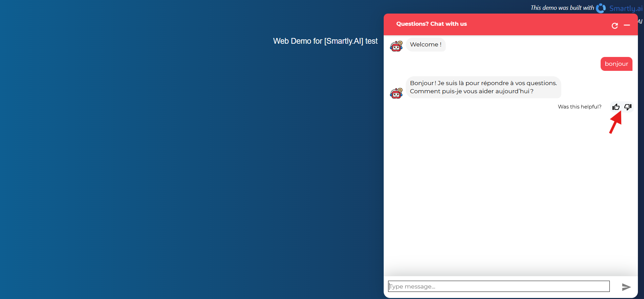Click the 'Web Demo for [Smartly.AI] test' heading
This screenshot has width=644, height=299.
pos(325,41)
